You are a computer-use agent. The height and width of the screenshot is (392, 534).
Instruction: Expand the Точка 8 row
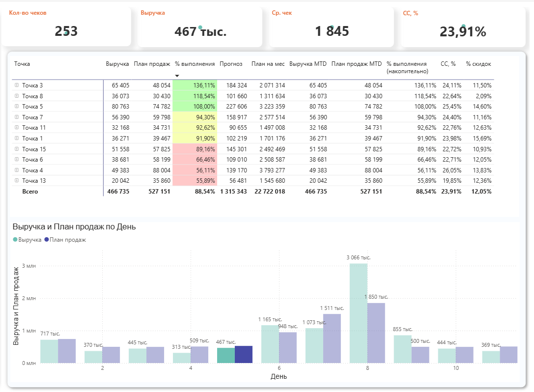[x=17, y=96]
